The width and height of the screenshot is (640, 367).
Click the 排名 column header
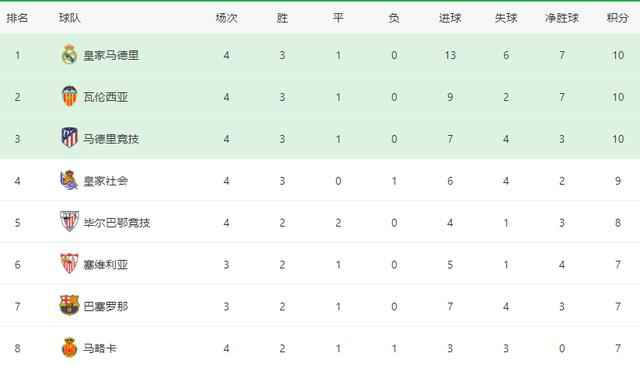pyautogui.click(x=18, y=18)
